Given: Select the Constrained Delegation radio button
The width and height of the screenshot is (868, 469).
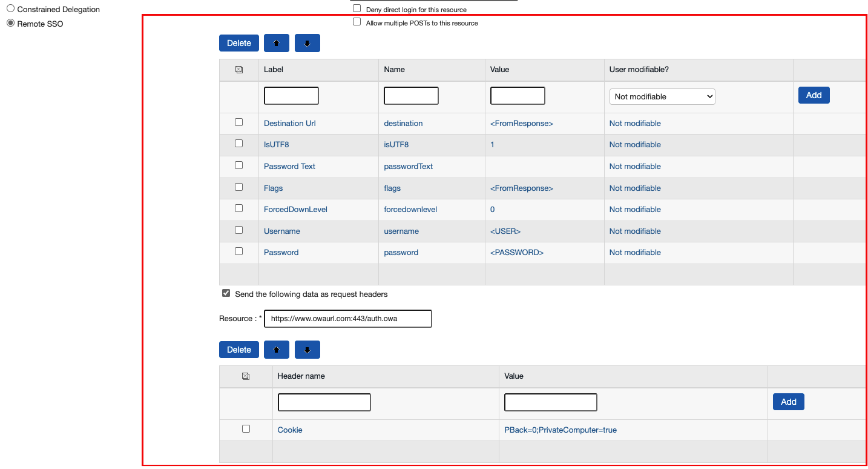Looking at the screenshot, I should pyautogui.click(x=10, y=8).
